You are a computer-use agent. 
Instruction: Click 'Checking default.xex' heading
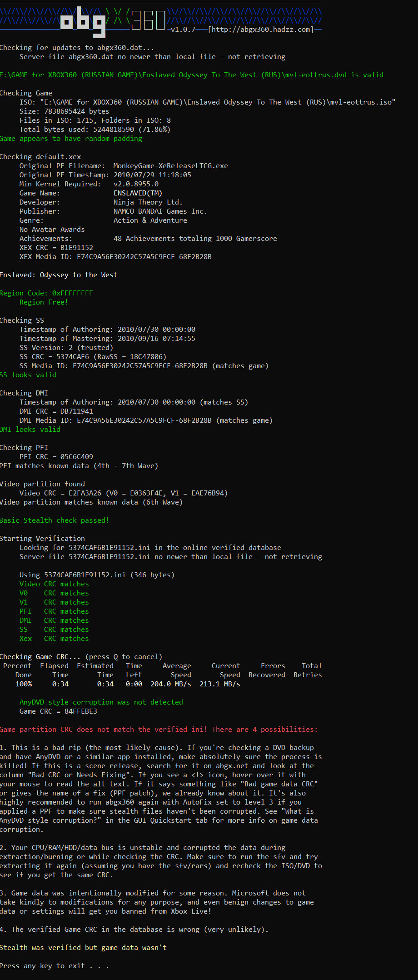(40, 157)
